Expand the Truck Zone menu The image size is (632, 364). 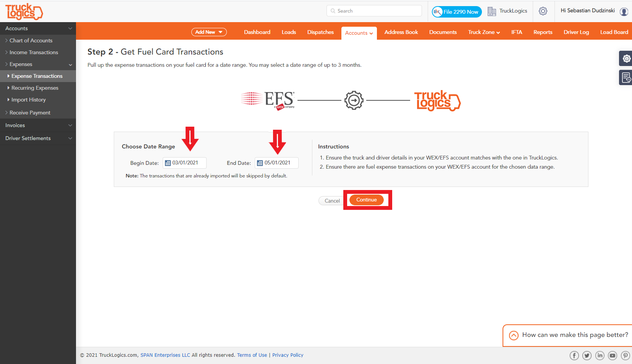pyautogui.click(x=484, y=32)
